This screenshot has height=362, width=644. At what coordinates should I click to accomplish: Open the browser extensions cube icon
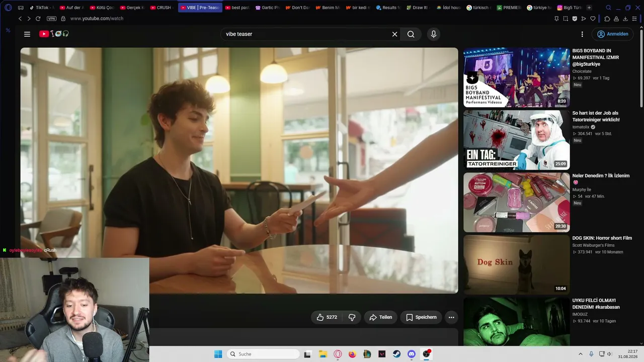607,19
